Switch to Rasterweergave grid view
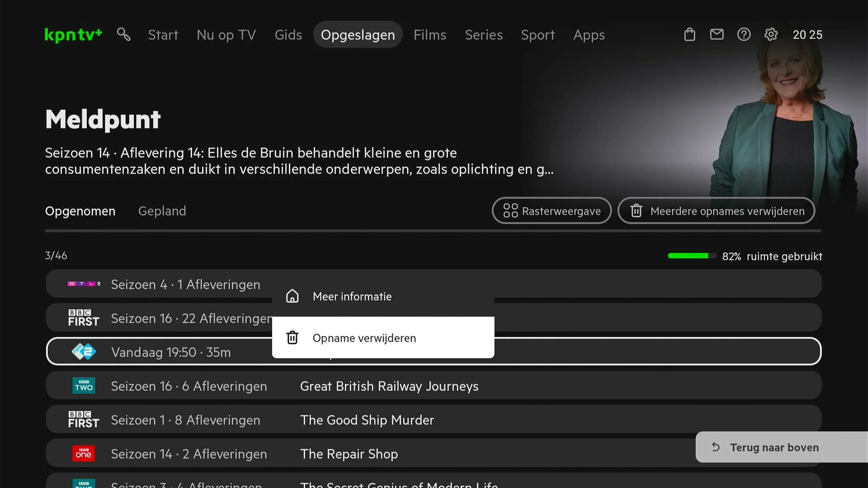 (552, 211)
